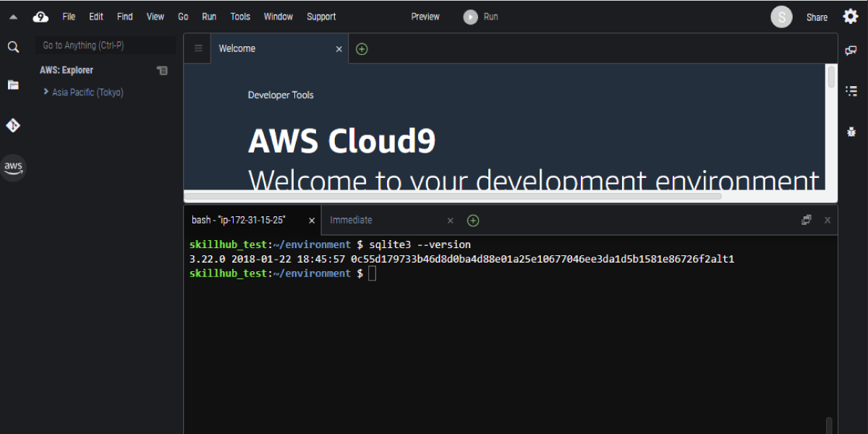Viewport: 868px width, 434px height.
Task: Click the vertical scrollbar in Welcome page
Action: [x=832, y=76]
